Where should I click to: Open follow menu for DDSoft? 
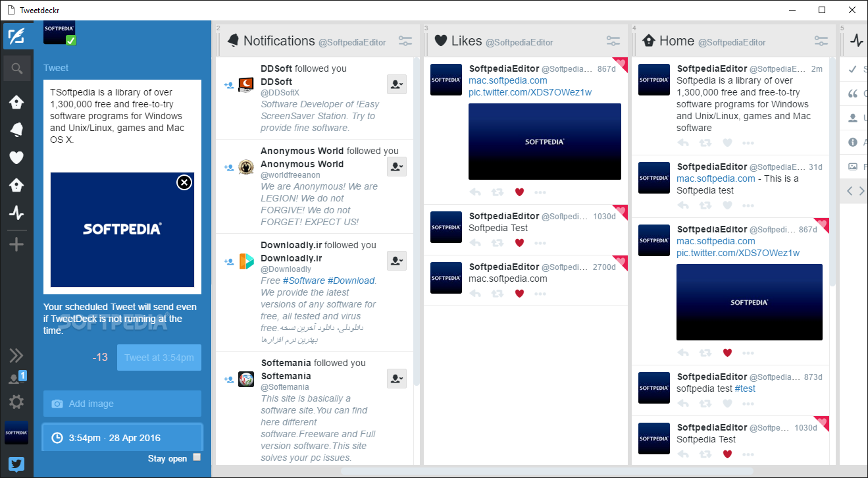point(397,84)
